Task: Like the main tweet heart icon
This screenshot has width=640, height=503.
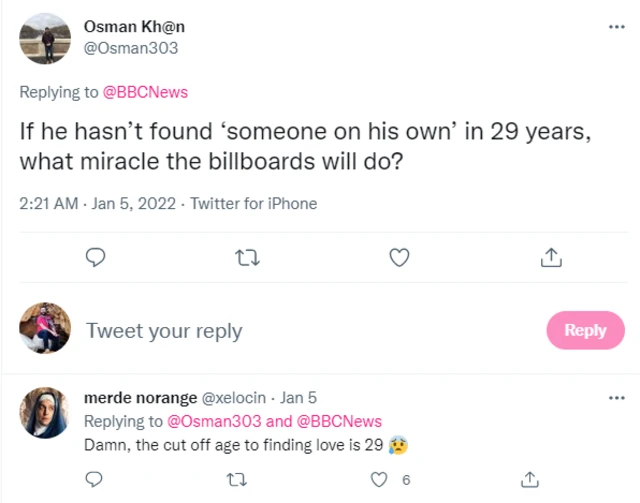Action: 399,258
